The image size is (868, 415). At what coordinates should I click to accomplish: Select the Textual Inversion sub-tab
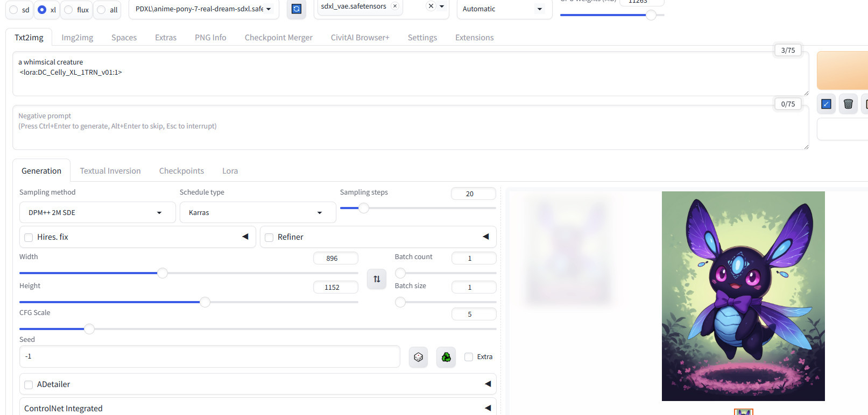coord(110,171)
